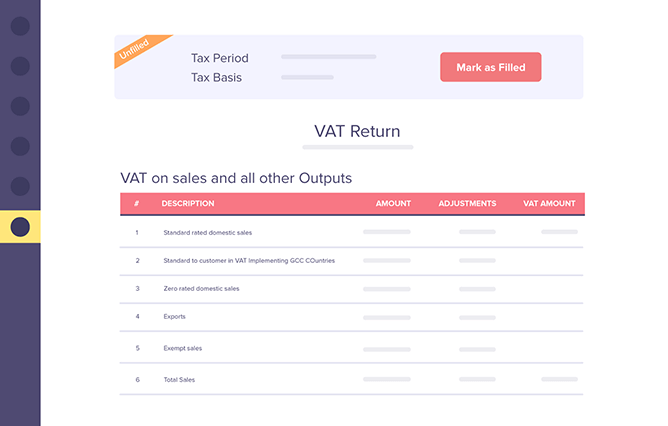The image size is (668, 426).
Task: Click the yellow highlighted sidebar icon
Action: [20, 227]
